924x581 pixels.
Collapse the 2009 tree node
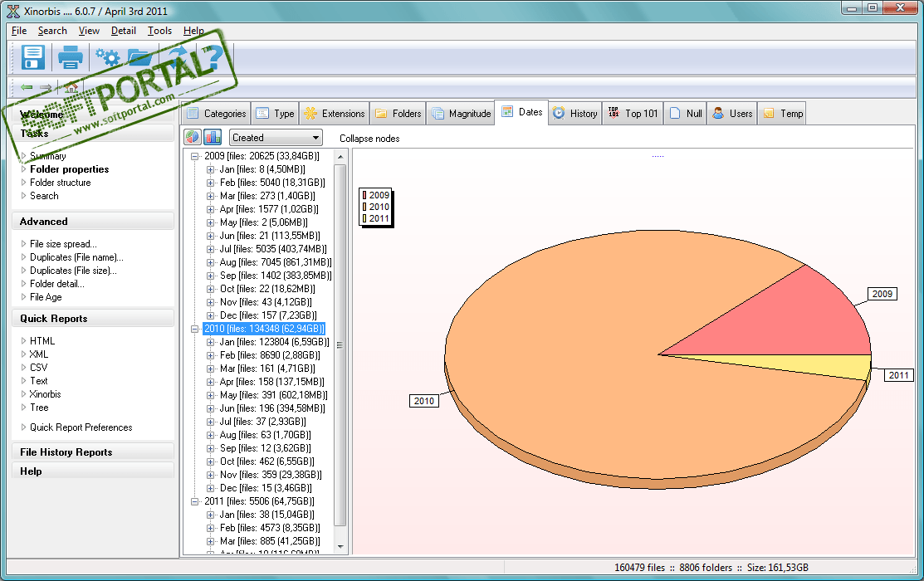click(x=194, y=156)
